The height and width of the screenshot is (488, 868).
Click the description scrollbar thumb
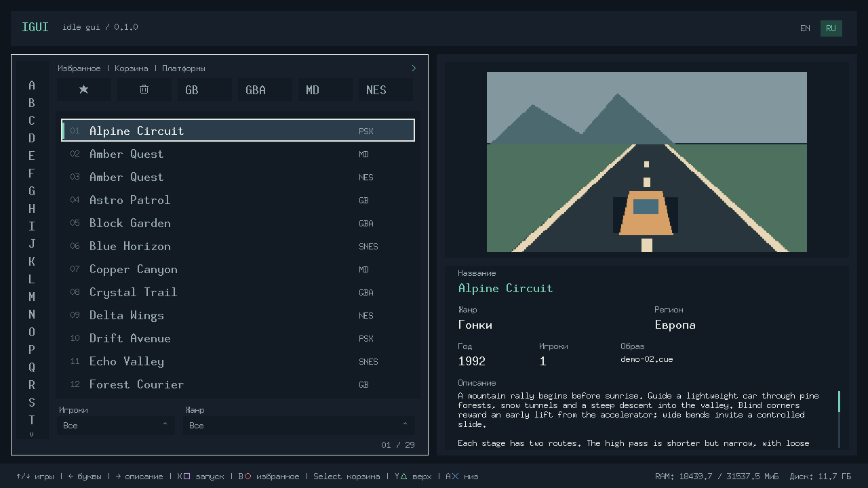(x=840, y=401)
